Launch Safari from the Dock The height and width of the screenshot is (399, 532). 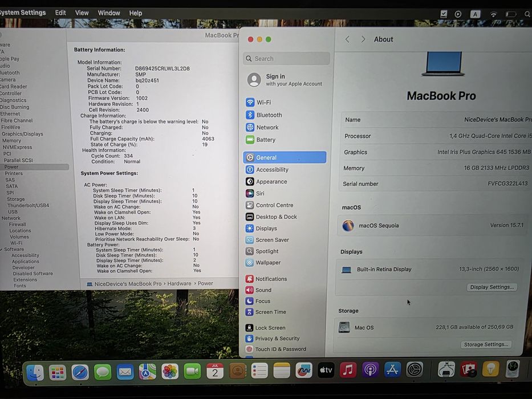pyautogui.click(x=80, y=372)
